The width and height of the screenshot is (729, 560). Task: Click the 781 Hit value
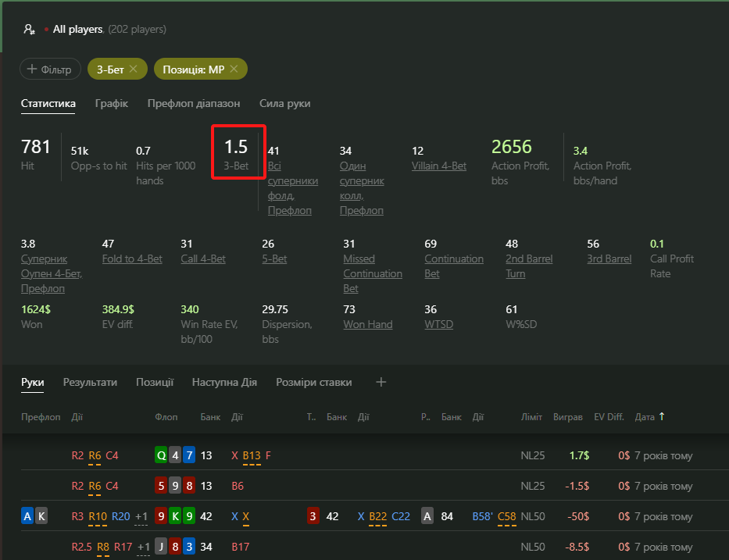pos(36,146)
